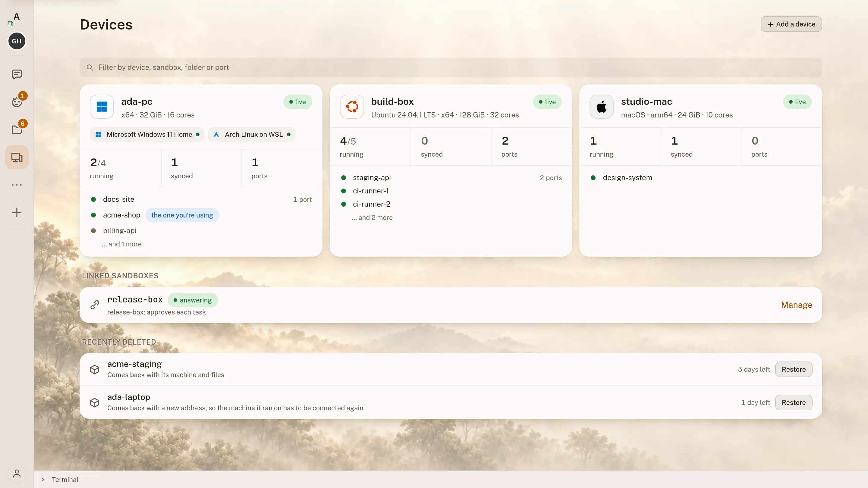Screen dimensions: 868x488
Task: Click the link icon beside release-box
Action: coord(95,305)
